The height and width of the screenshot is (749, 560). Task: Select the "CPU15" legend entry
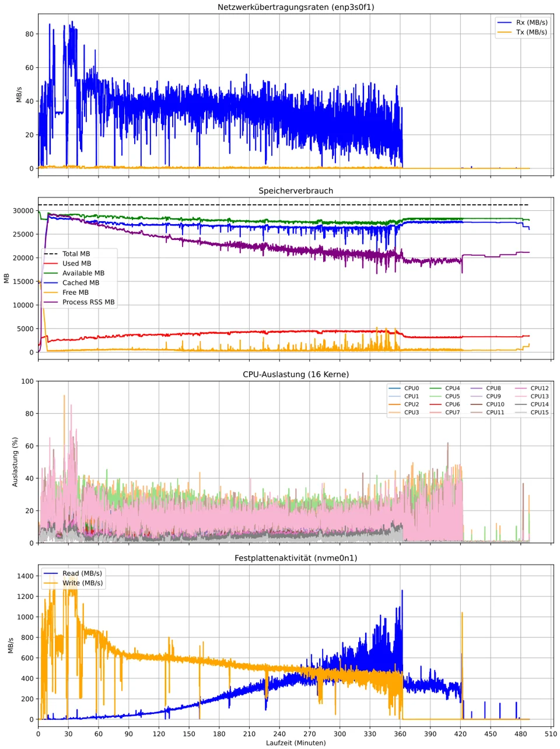pos(532,413)
